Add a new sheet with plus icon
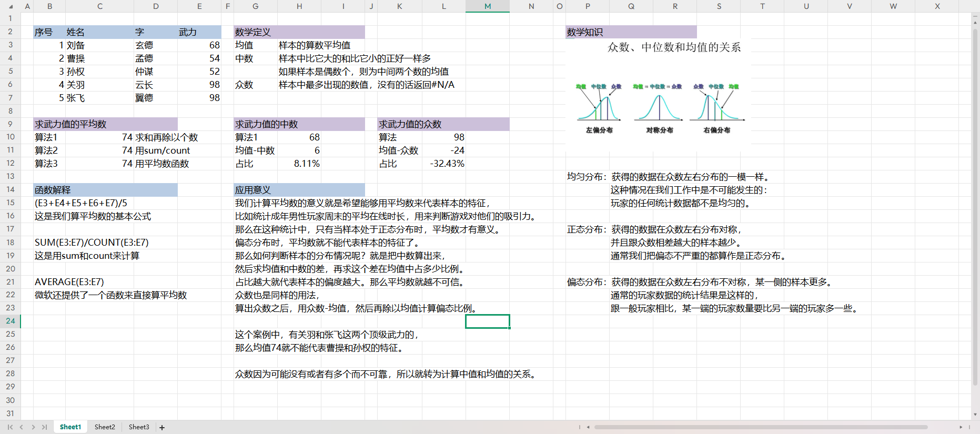The image size is (980, 434). click(162, 428)
